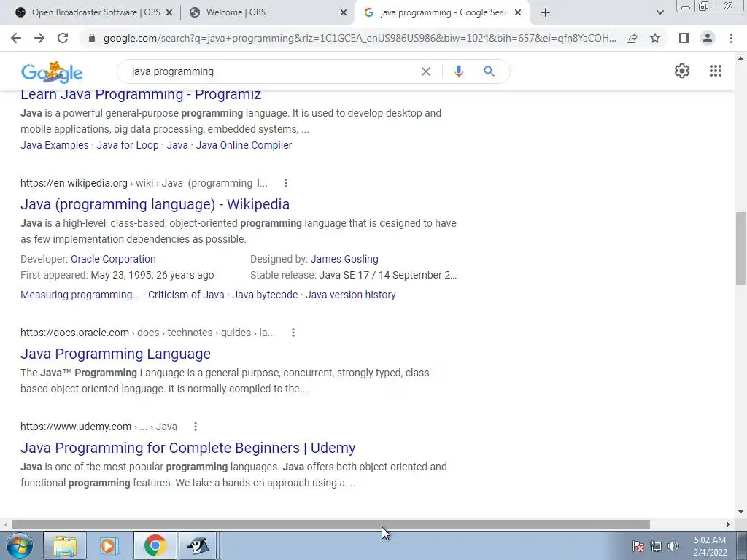Follow the Oracle Corporation link
Image resolution: width=747 pixels, height=560 pixels.
[x=113, y=259]
